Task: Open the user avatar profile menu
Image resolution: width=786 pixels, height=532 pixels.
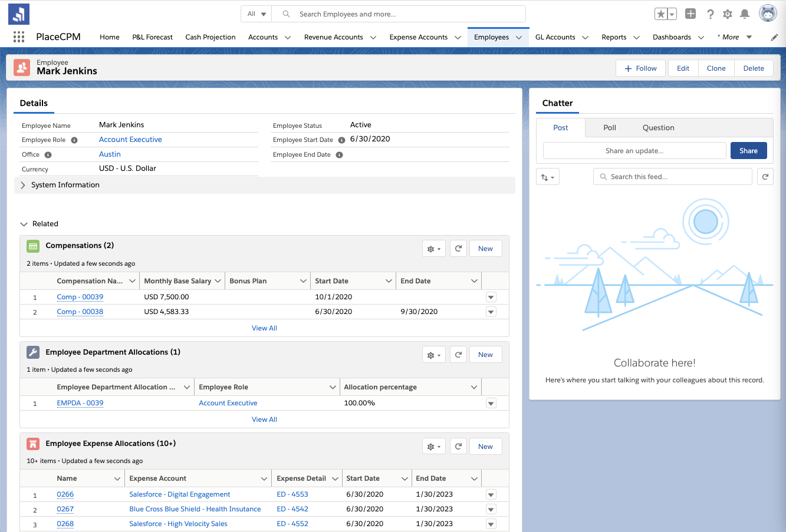Action: tap(767, 14)
